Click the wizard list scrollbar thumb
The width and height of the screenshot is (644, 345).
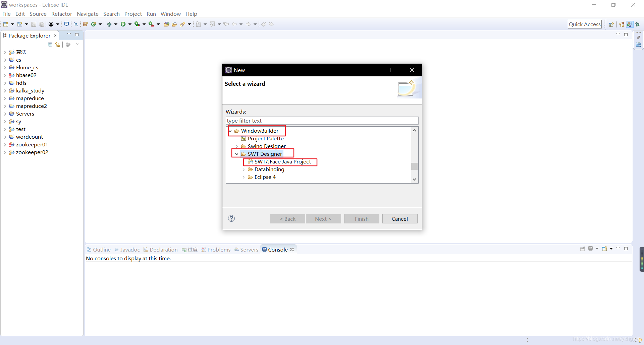pyautogui.click(x=414, y=166)
